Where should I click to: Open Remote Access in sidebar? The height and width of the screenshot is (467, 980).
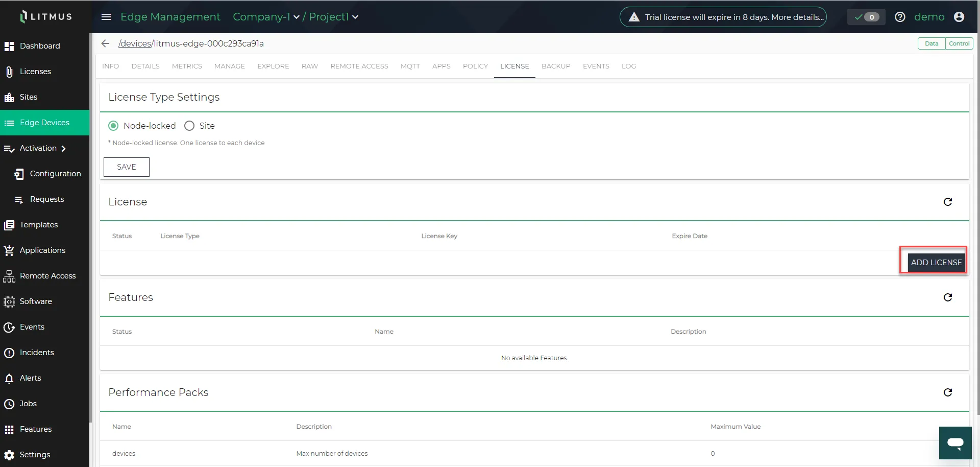pos(44,276)
